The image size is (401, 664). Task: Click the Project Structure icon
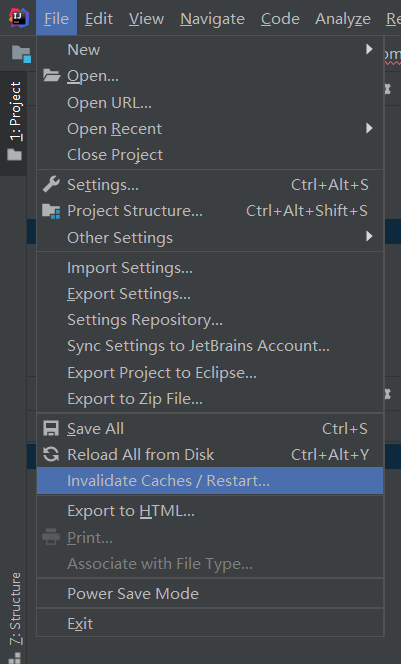click(51, 211)
